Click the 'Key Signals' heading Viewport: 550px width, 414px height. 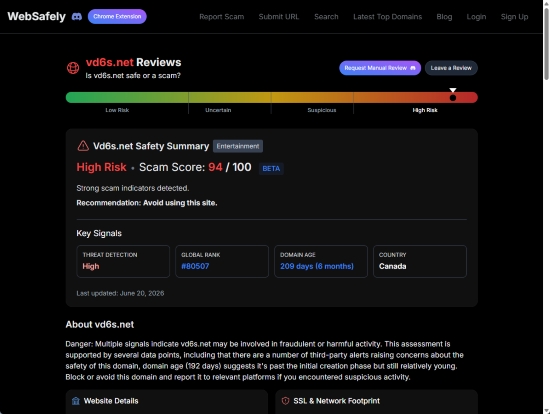[x=99, y=233]
